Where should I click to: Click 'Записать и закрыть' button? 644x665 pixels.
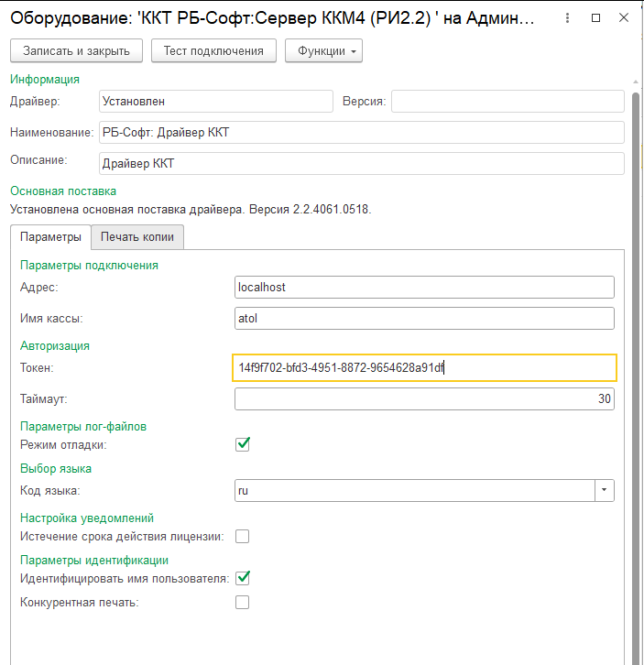pos(76,51)
